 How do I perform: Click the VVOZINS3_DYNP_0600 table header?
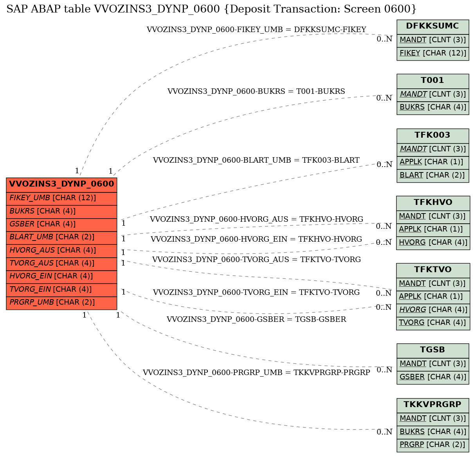(x=61, y=184)
